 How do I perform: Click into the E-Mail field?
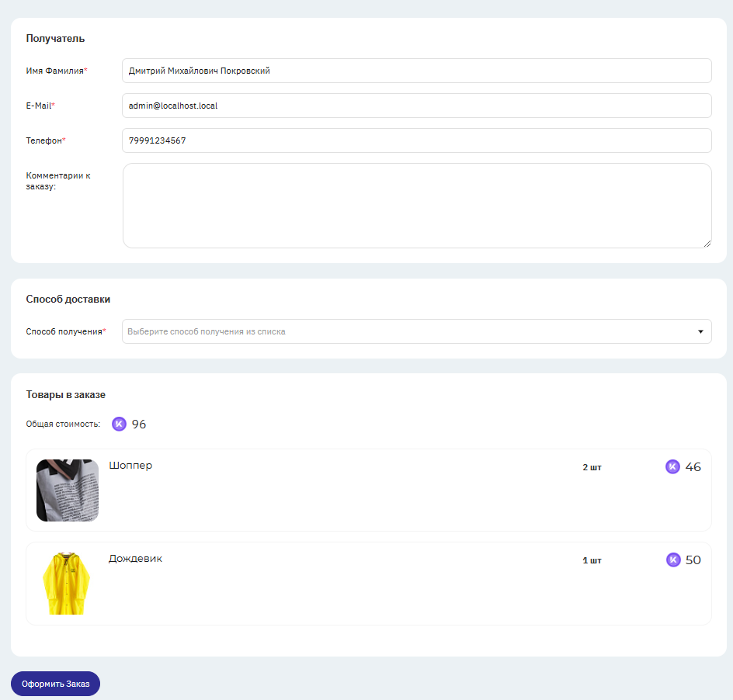[416, 106]
